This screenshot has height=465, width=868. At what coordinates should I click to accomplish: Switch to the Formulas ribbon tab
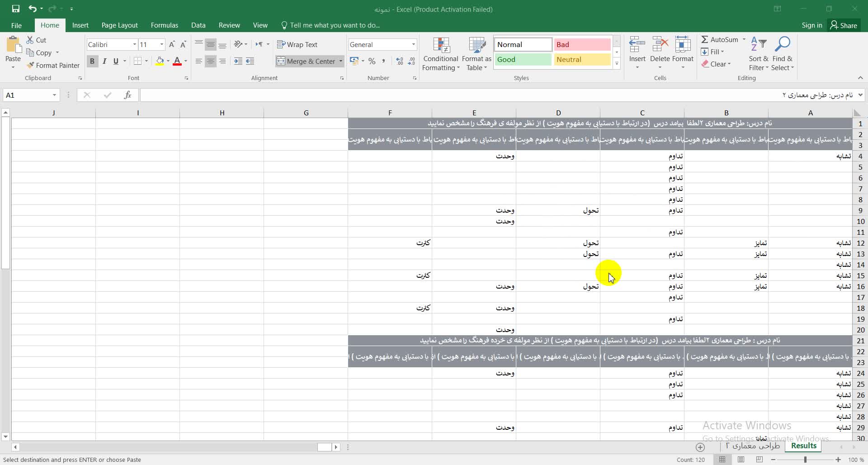(x=164, y=25)
